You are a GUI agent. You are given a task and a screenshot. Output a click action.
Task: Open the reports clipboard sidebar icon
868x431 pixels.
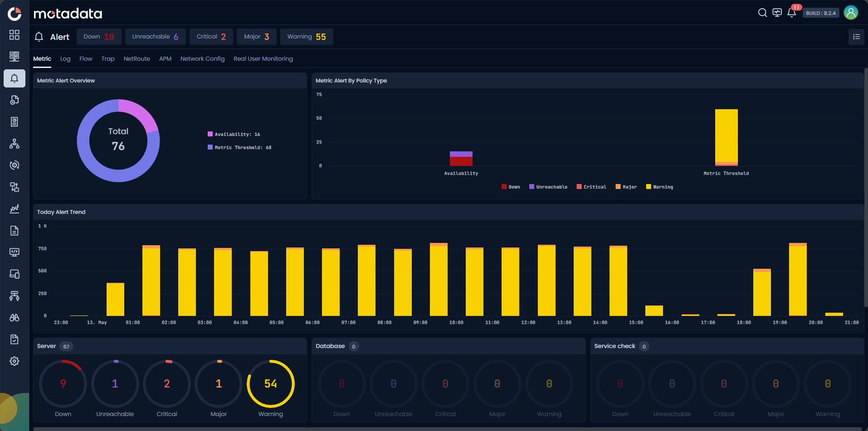tap(15, 122)
